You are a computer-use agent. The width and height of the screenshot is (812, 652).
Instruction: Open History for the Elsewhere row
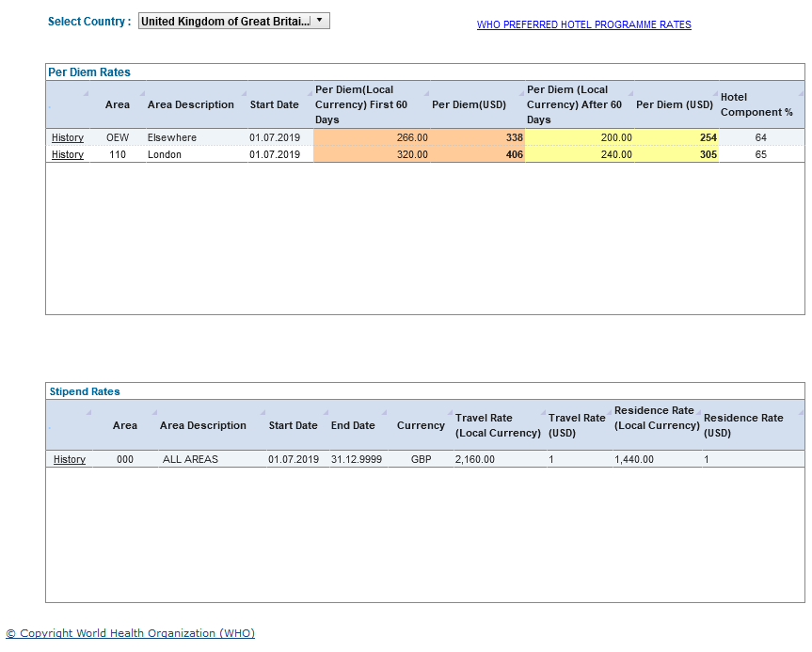(68, 137)
